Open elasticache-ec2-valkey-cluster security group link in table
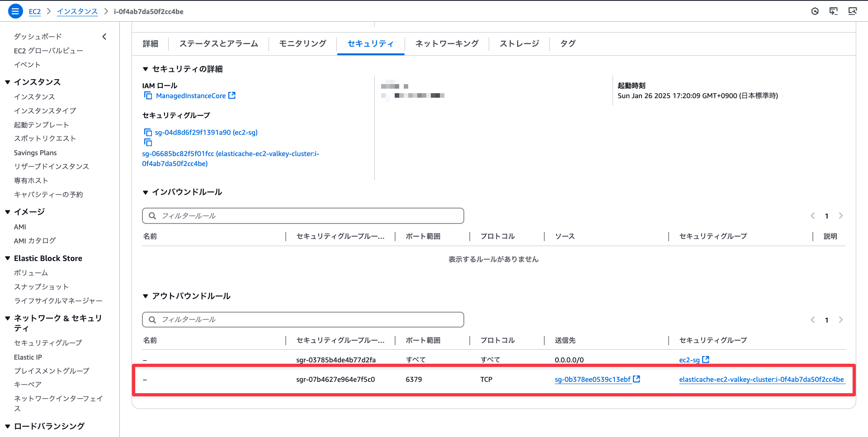 point(761,379)
